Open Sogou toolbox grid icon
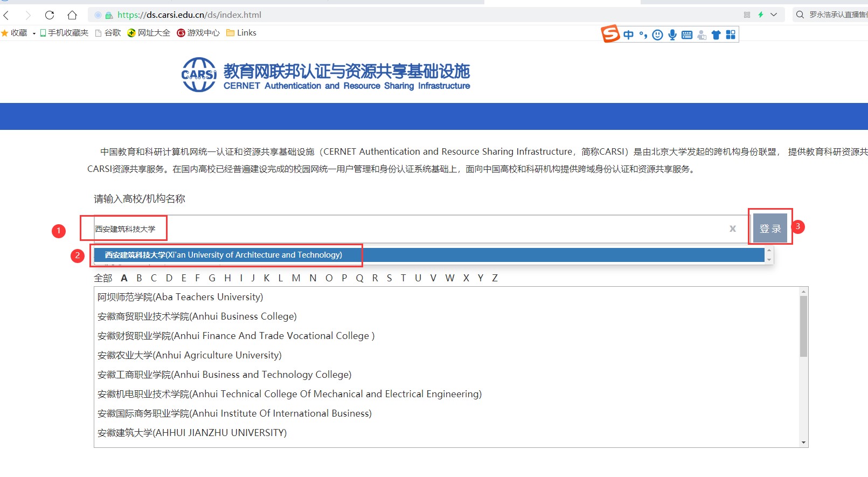 [x=731, y=35]
